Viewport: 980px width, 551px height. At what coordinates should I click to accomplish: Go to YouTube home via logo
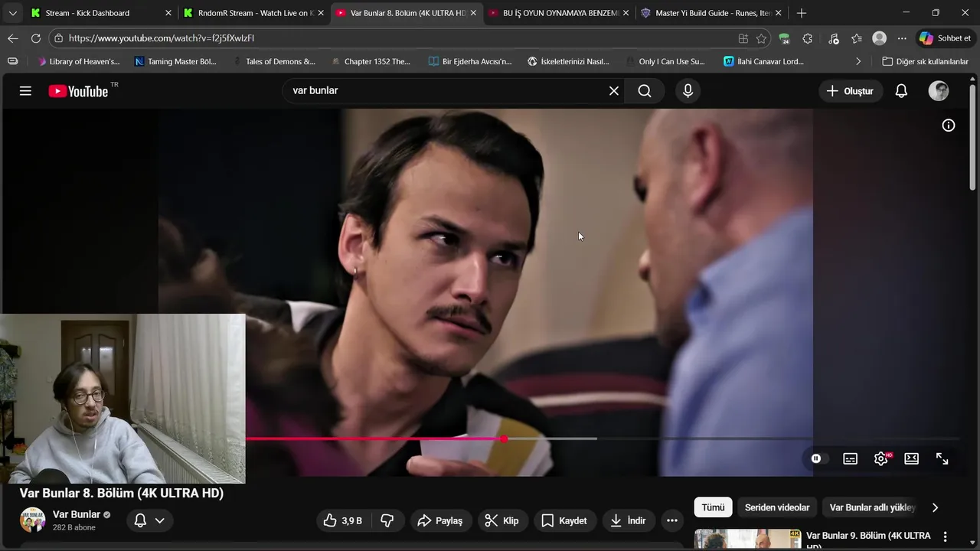pyautogui.click(x=78, y=91)
